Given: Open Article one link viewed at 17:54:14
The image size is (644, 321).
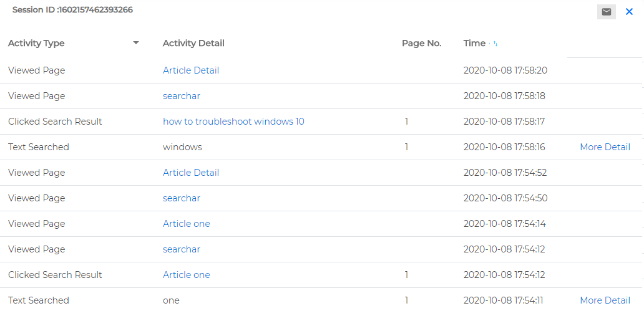Looking at the screenshot, I should pos(187,224).
